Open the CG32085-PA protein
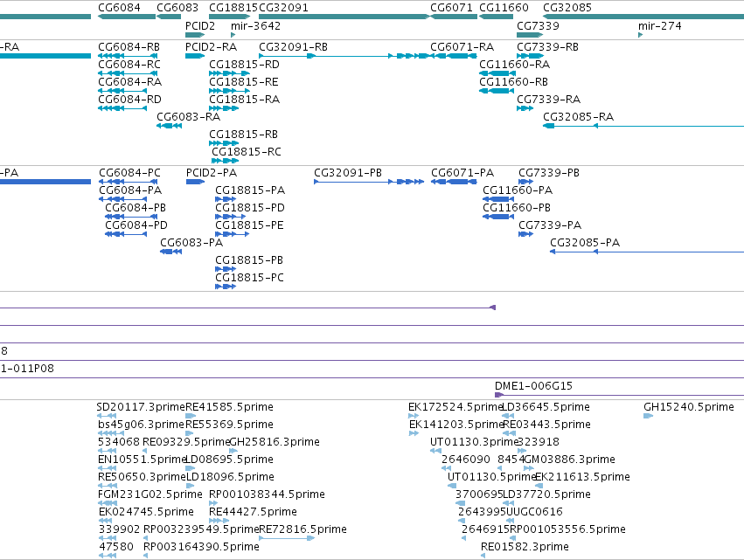744x560 pixels. pos(585,243)
